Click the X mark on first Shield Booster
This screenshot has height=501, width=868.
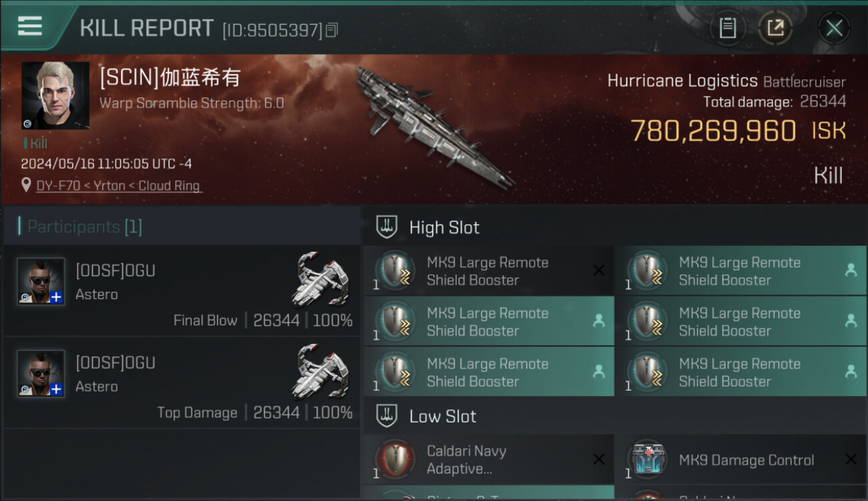click(x=599, y=271)
